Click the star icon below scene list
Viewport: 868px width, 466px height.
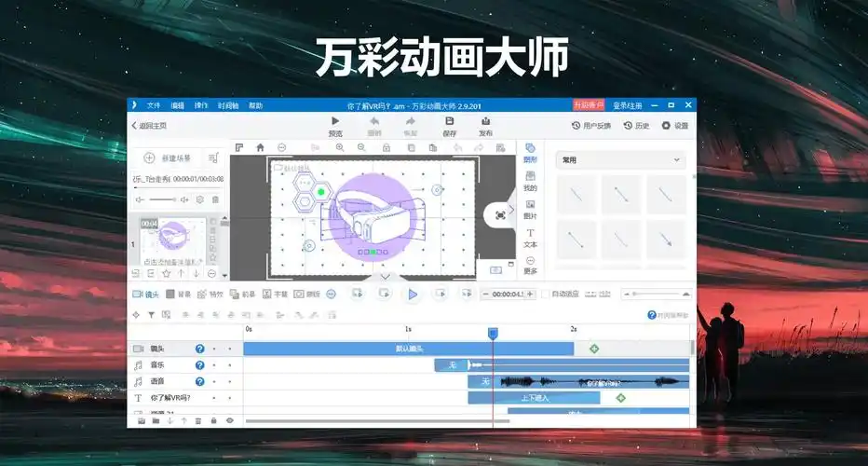(x=166, y=274)
